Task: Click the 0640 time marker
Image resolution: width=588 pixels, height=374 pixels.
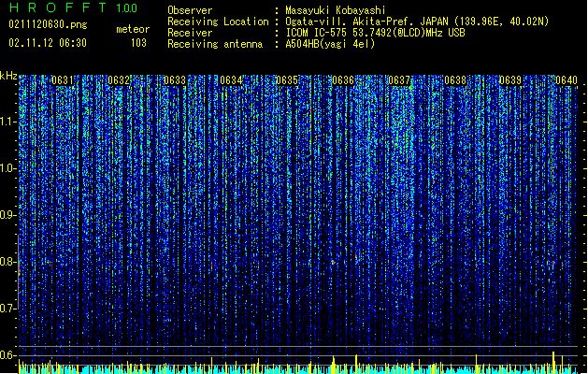Action: pyautogui.click(x=566, y=80)
